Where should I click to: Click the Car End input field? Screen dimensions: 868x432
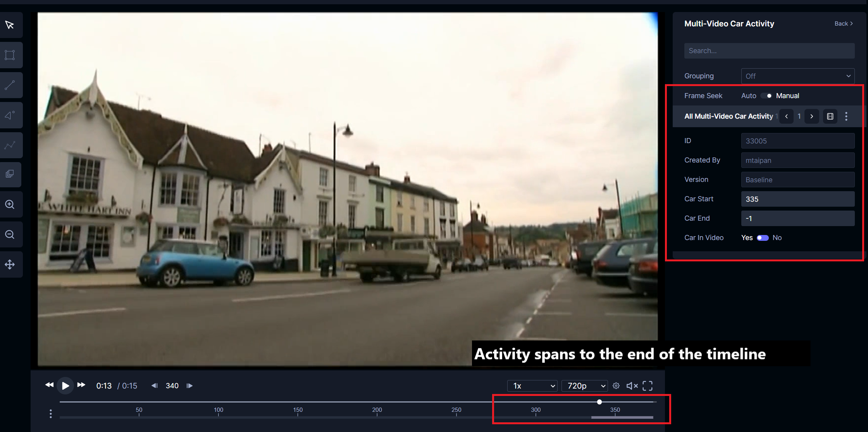(x=797, y=218)
